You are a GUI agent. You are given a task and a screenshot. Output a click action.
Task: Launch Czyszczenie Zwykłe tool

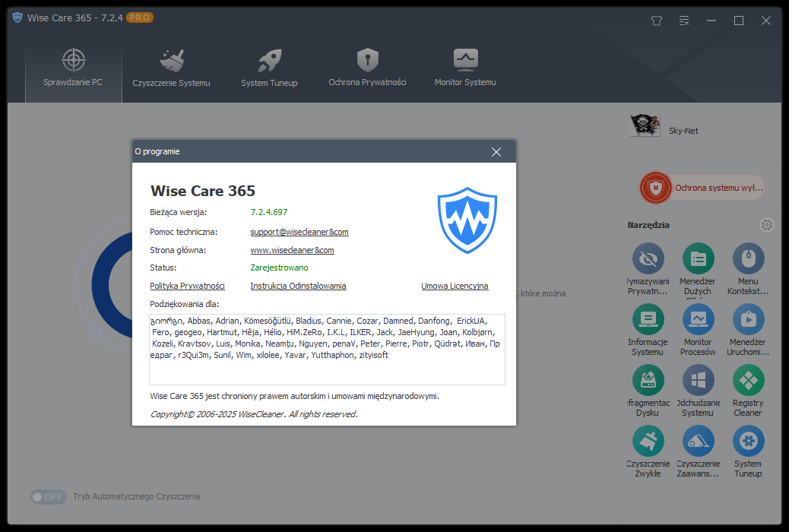pos(648,441)
